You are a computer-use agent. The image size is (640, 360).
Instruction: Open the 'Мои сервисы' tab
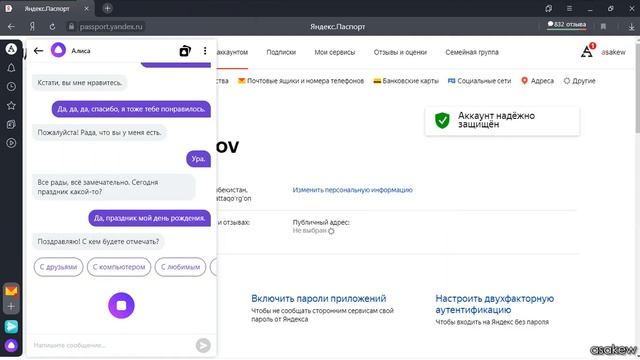[335, 52]
